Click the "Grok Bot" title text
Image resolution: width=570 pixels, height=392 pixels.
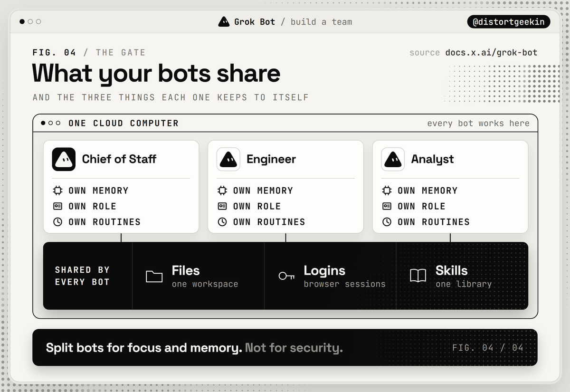click(255, 22)
